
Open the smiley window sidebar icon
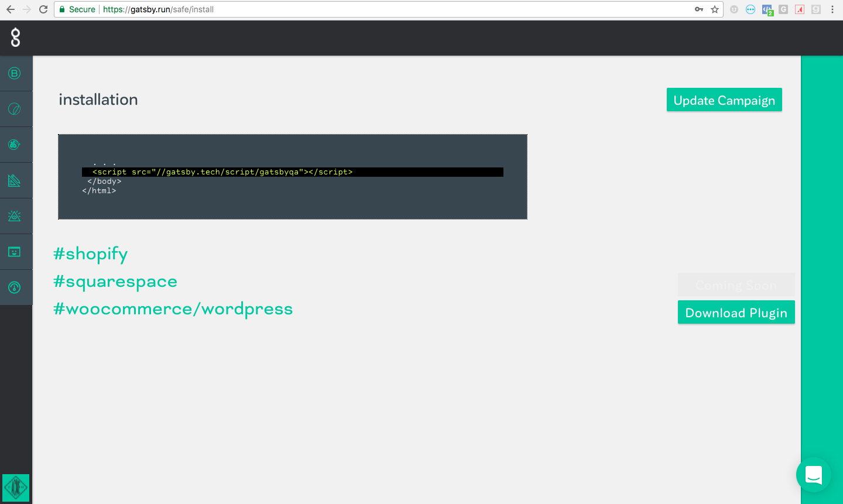(15, 252)
